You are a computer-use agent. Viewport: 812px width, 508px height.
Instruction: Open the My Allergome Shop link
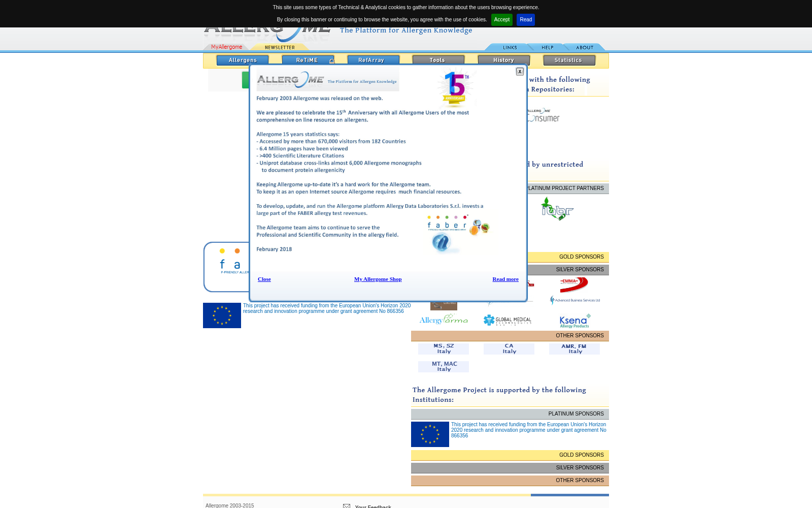click(x=378, y=279)
